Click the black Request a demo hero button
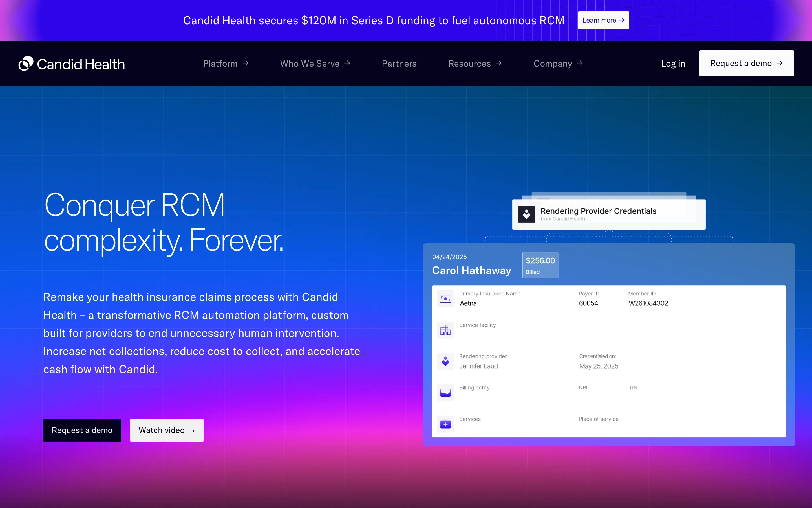The image size is (812, 508). 82,430
